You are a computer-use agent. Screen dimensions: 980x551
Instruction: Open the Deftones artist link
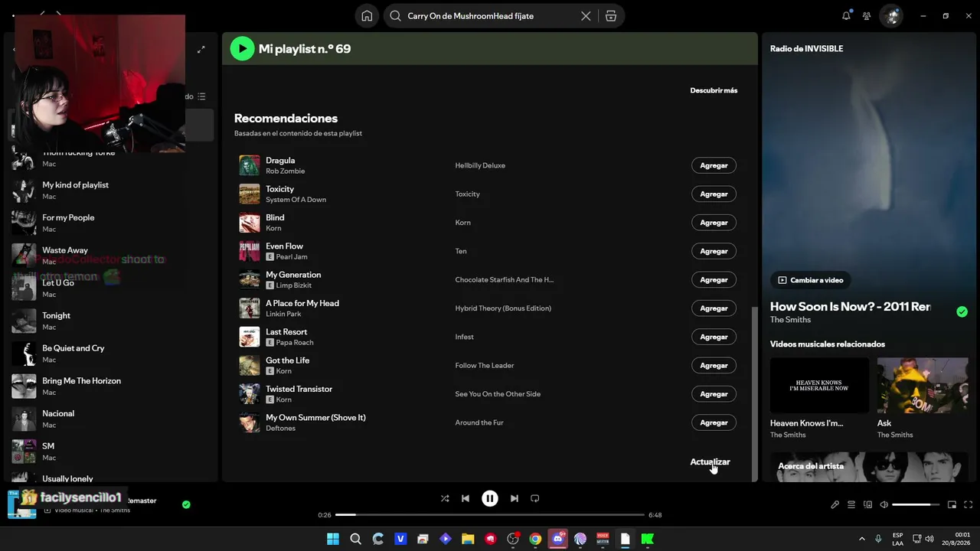[x=280, y=429]
